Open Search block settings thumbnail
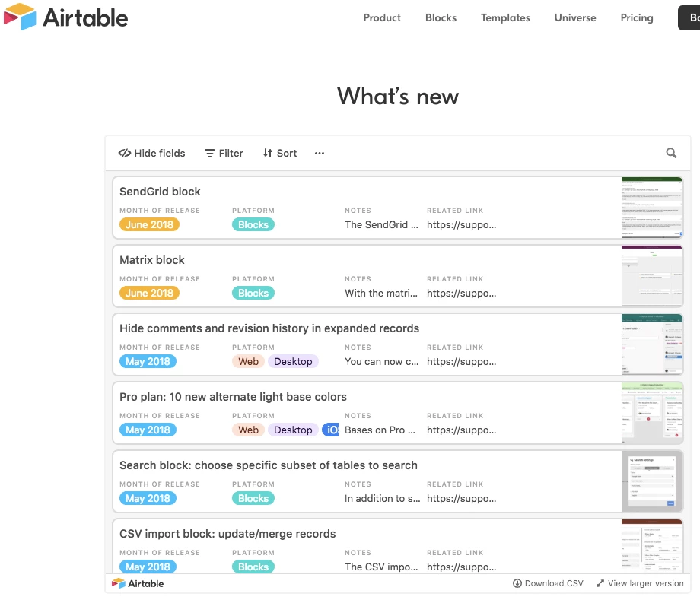 pyautogui.click(x=652, y=481)
